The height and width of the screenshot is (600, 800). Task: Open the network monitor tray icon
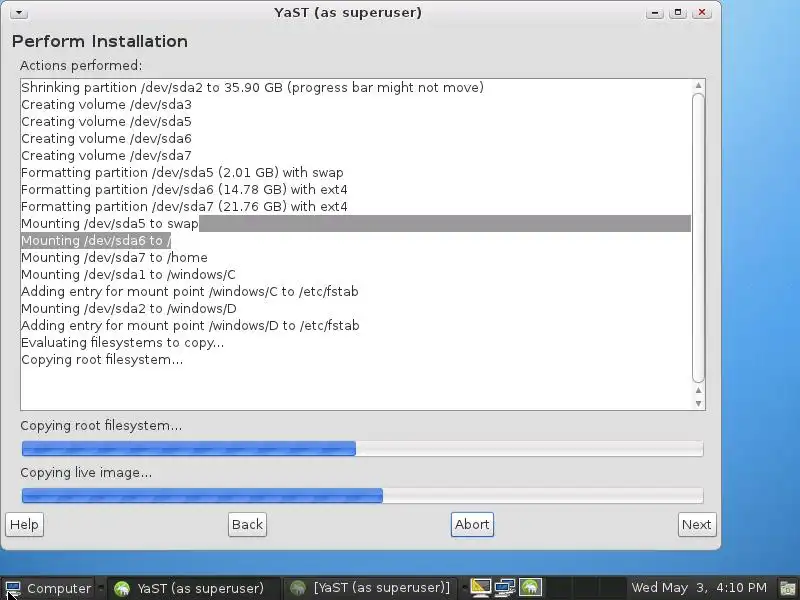click(505, 588)
